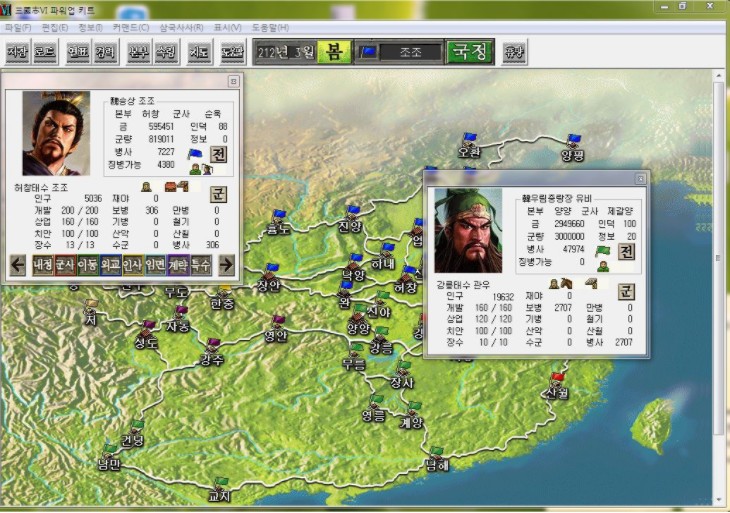Click the 저장 save toolbar button

18,52
